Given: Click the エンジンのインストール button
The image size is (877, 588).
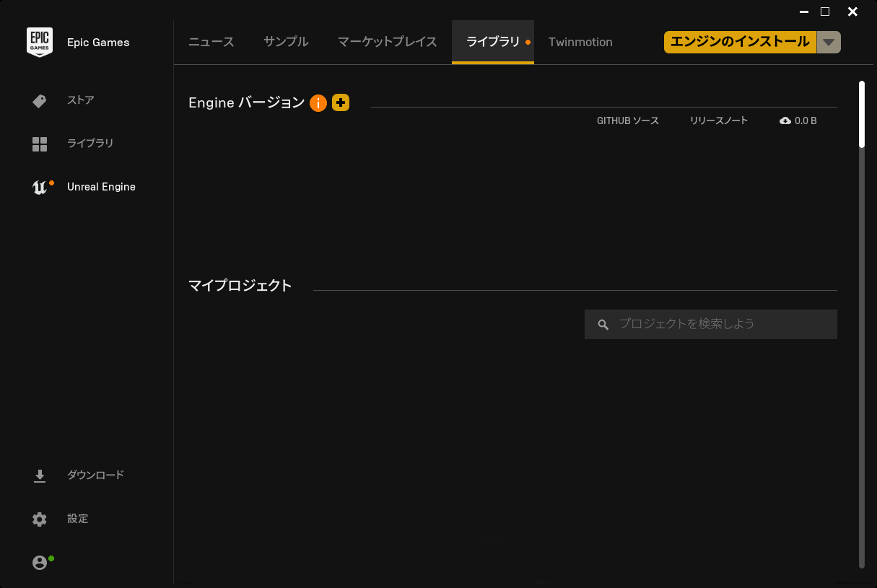Looking at the screenshot, I should (x=740, y=42).
